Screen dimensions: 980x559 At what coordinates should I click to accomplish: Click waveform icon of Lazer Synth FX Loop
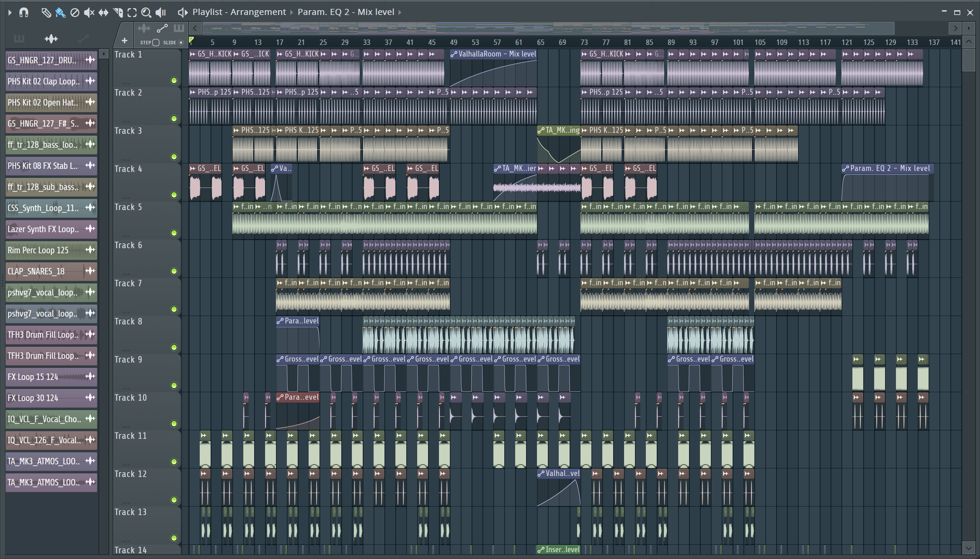(90, 229)
